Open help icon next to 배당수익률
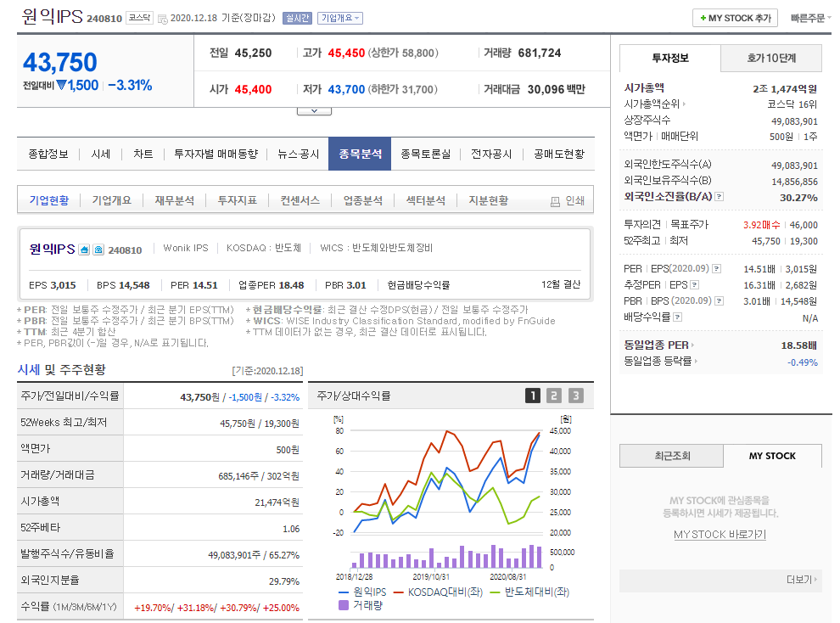Screen dimensions: 840x623 click(x=678, y=317)
